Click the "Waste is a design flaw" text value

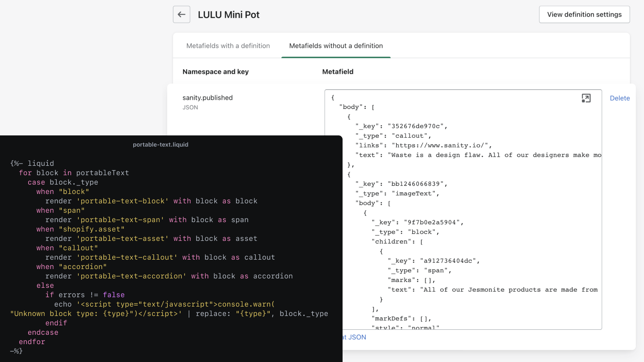pos(470,155)
